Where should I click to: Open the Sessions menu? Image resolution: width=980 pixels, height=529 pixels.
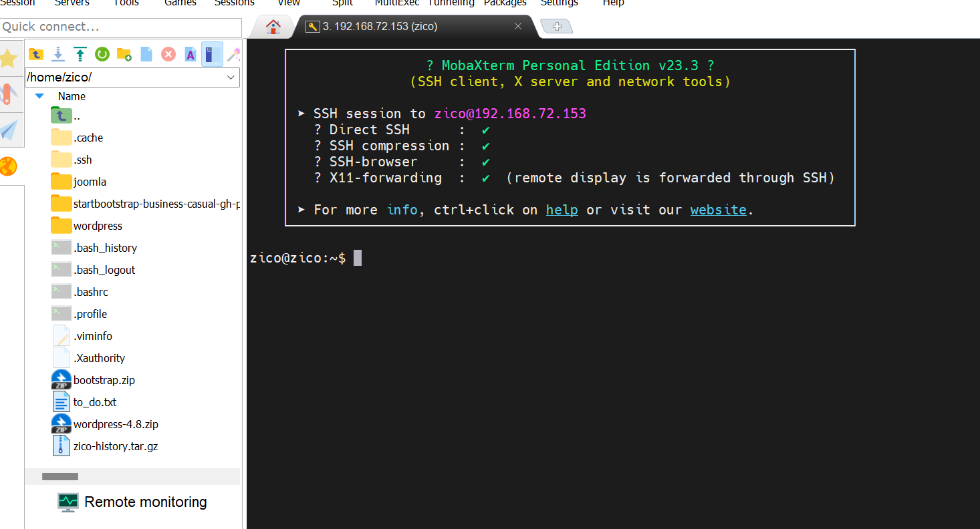point(235,3)
